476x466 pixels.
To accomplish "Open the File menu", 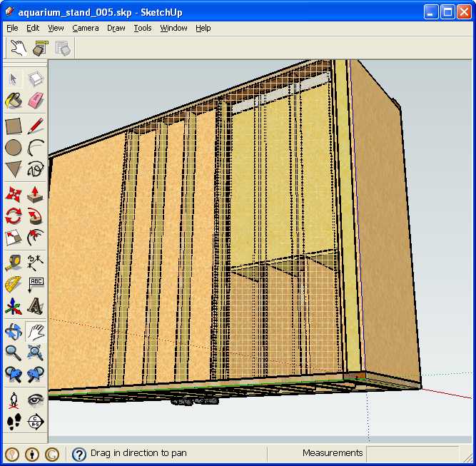I will coord(12,28).
